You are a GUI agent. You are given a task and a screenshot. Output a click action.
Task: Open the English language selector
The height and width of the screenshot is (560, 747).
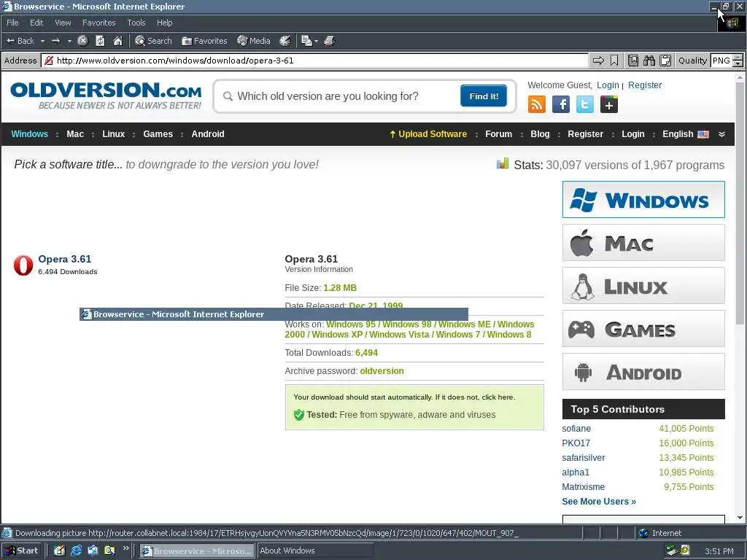(x=686, y=134)
